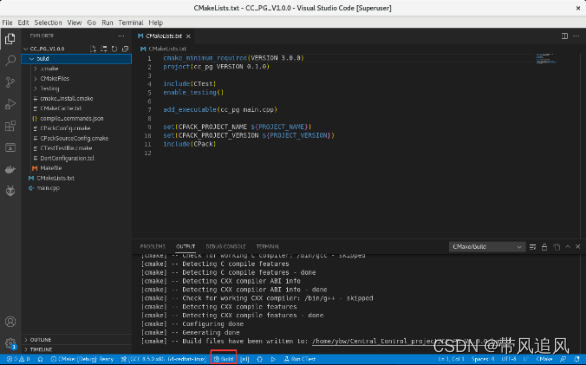The image size is (586, 365).
Task: Maximize the bottom panel size
Action: (568, 247)
